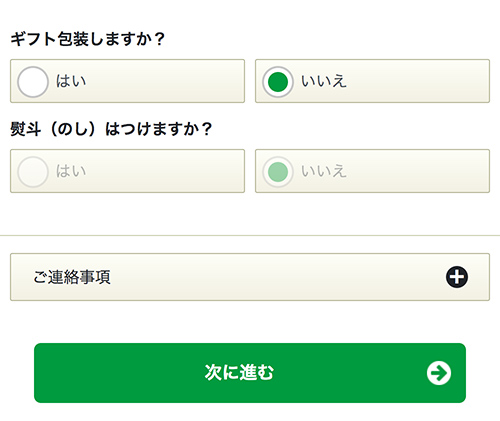This screenshot has height=421, width=500.
Task: Click empty space in the disabled 熨斗 いいえ box
Action: click(417, 171)
